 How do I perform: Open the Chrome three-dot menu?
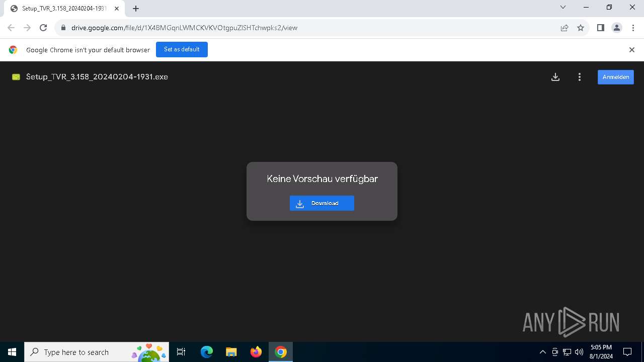[x=632, y=28]
